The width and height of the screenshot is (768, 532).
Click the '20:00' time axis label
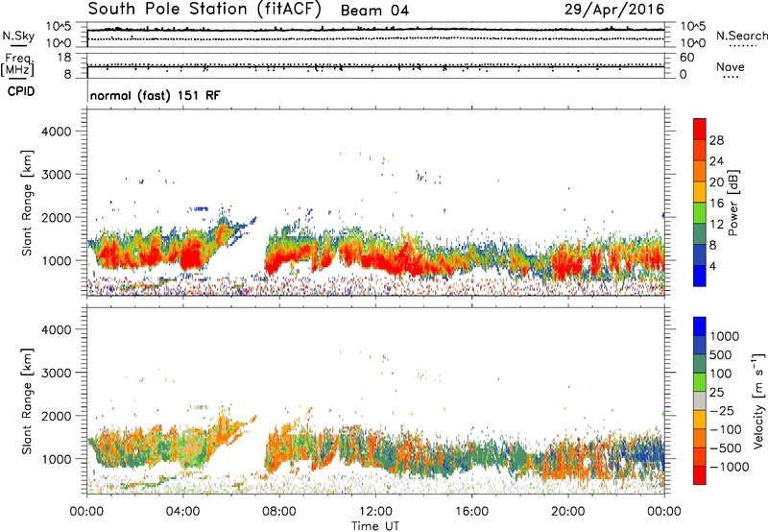coord(568,512)
